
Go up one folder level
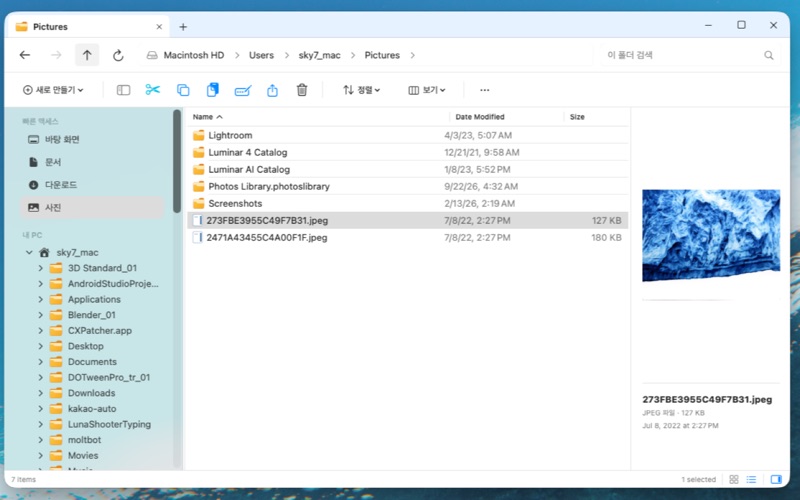87,55
